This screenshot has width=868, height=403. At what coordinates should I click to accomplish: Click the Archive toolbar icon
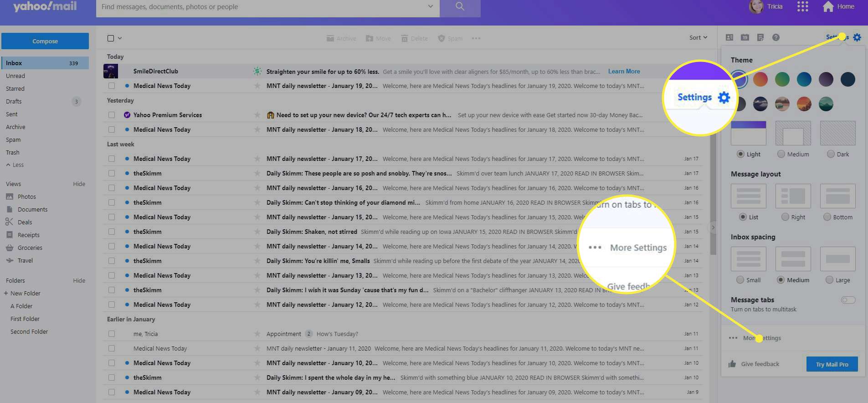[x=330, y=38]
